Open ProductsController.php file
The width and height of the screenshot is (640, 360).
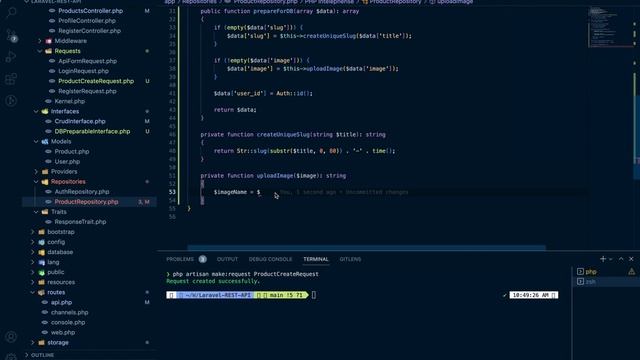point(90,11)
